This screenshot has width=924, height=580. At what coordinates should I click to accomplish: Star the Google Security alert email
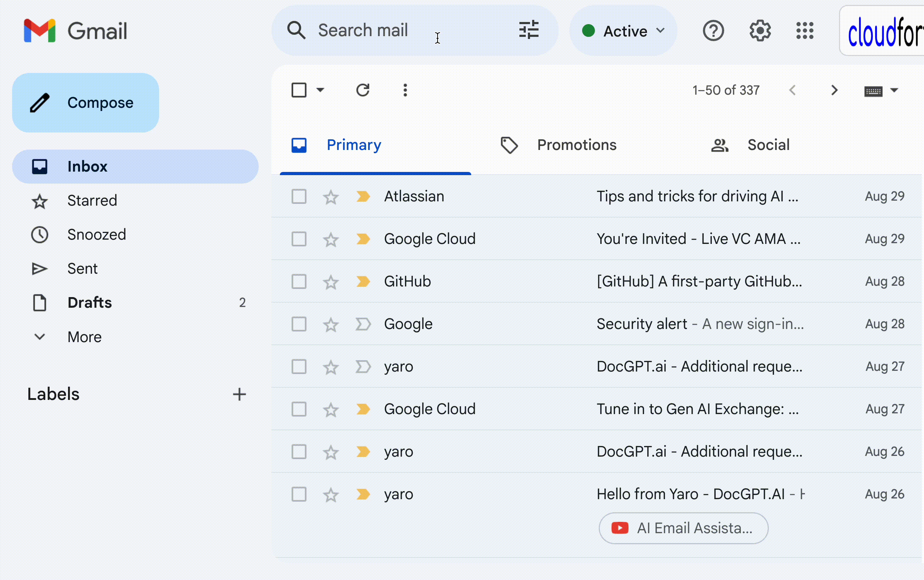pyautogui.click(x=331, y=325)
